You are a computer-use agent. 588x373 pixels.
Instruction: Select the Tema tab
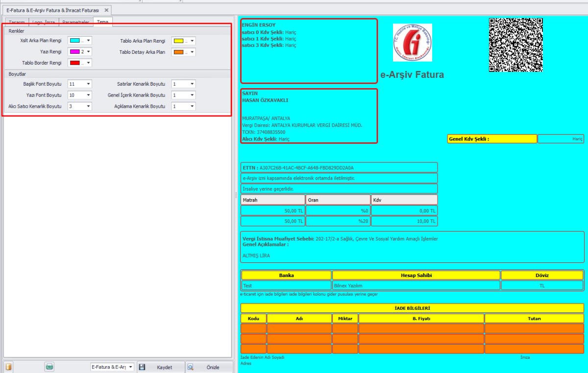coord(102,23)
